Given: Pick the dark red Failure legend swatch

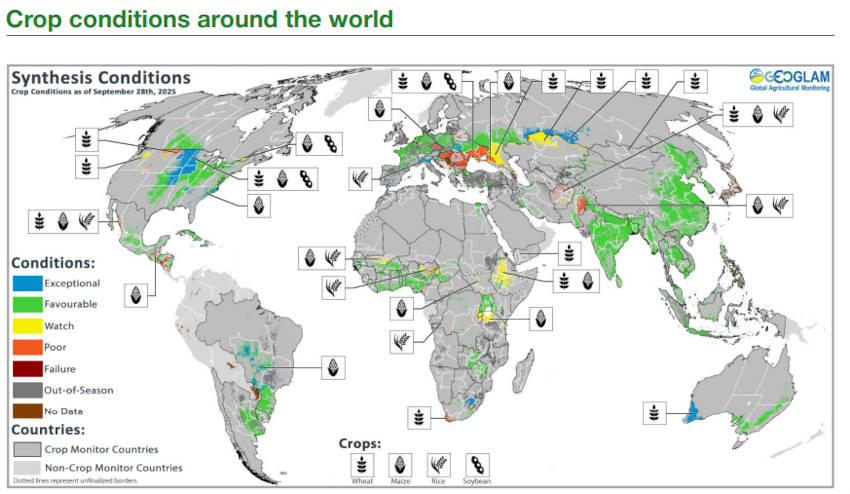Looking at the screenshot, I should click(x=27, y=368).
